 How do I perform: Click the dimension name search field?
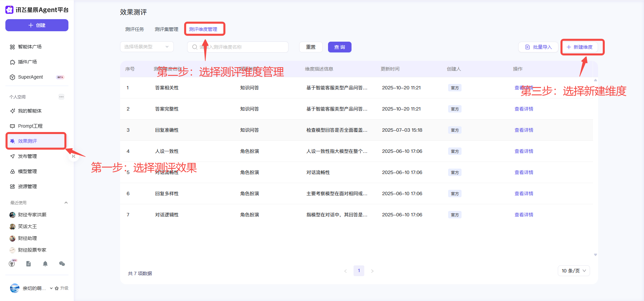tap(238, 47)
